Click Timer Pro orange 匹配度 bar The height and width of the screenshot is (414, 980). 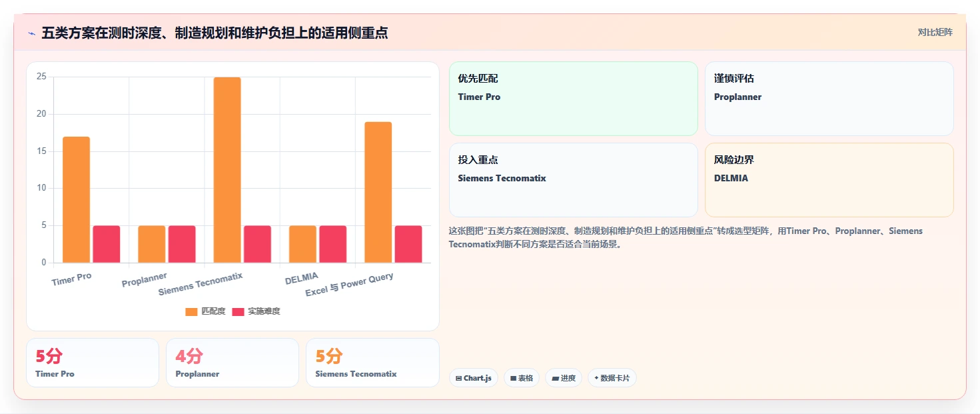[x=76, y=199]
